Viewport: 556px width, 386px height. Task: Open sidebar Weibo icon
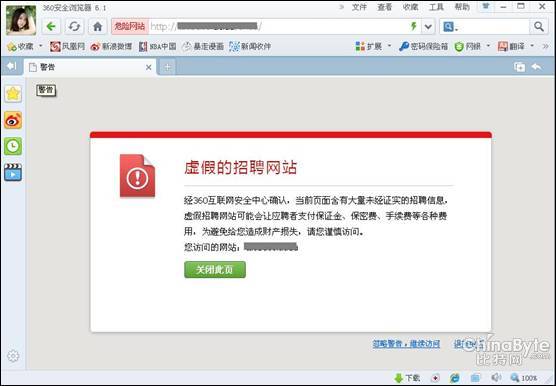coord(13,120)
